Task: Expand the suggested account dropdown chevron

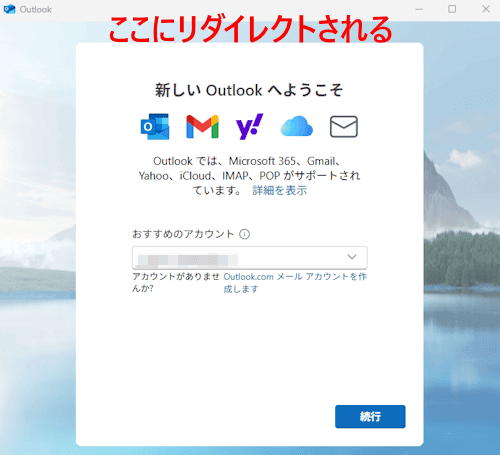Action: coord(352,257)
